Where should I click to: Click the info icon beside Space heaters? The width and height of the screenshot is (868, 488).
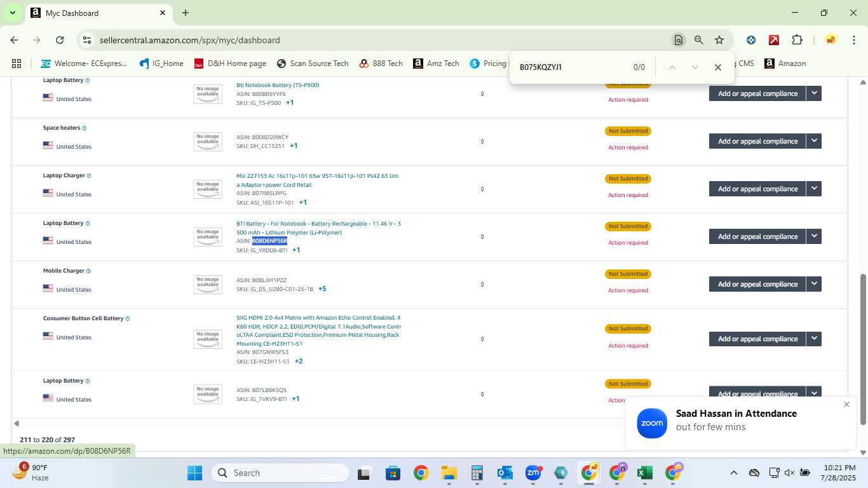click(x=85, y=128)
